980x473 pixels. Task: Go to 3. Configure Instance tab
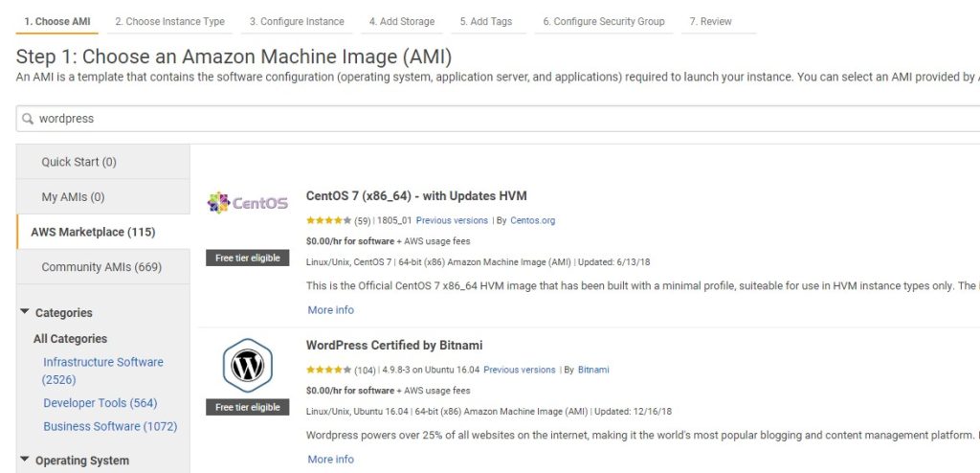(x=297, y=21)
